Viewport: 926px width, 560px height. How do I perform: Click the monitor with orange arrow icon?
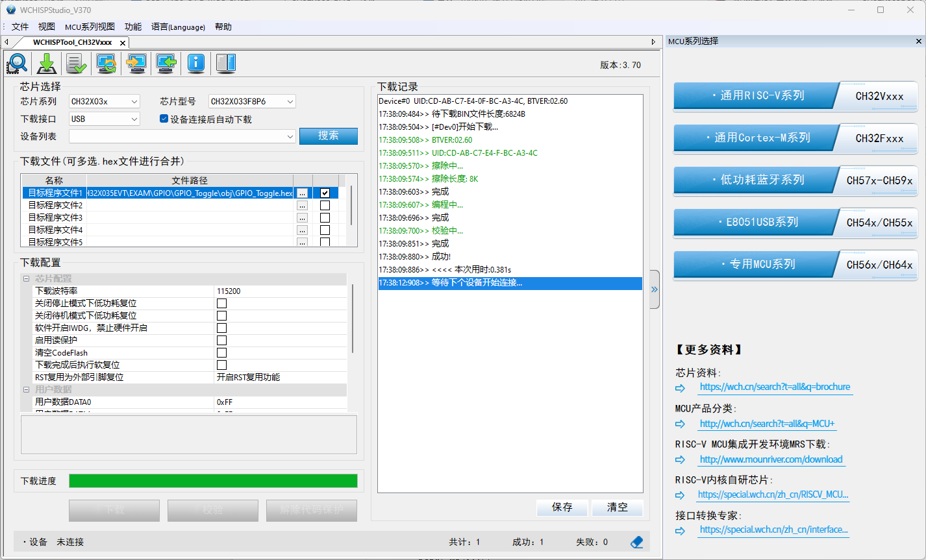coord(136,63)
